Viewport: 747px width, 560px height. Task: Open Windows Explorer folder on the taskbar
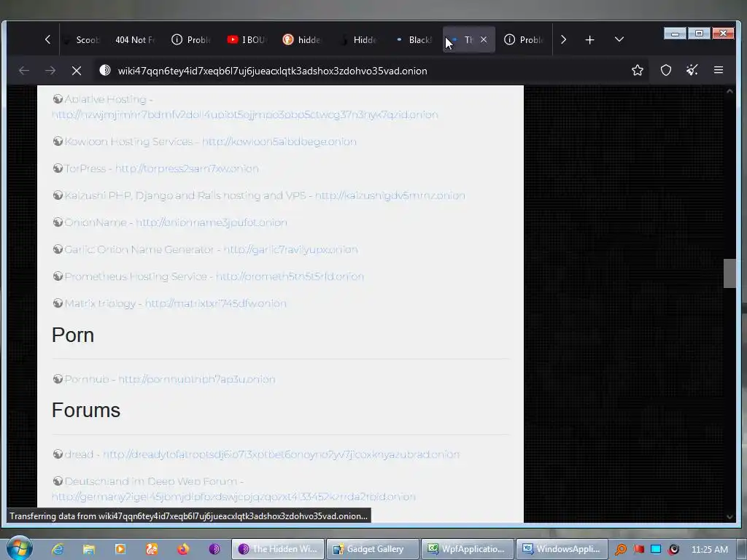(88, 549)
